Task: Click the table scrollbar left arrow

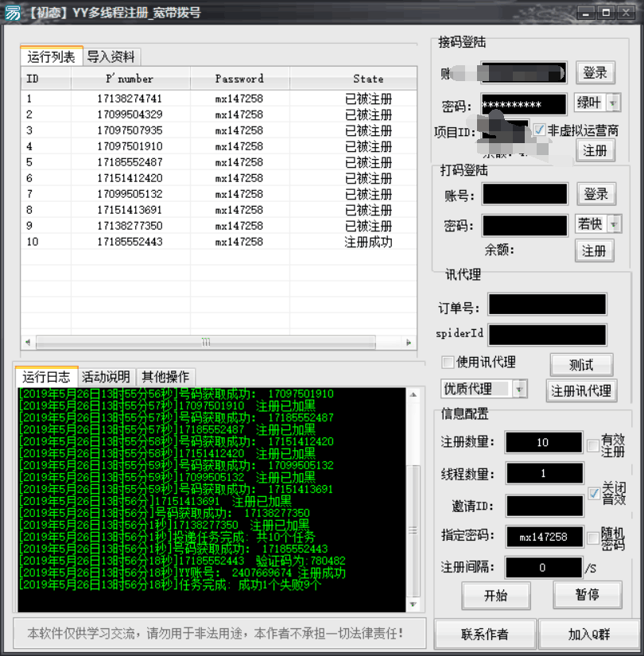Action: 28,342
